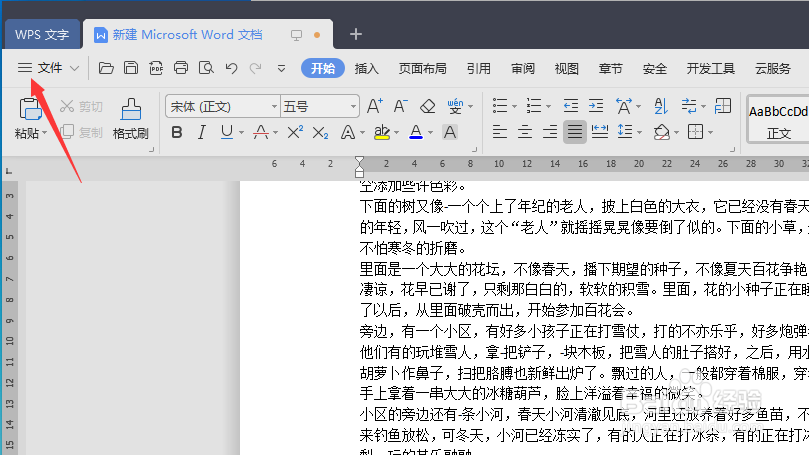
Task: Expand highlight color dropdown arrow
Action: click(x=396, y=133)
